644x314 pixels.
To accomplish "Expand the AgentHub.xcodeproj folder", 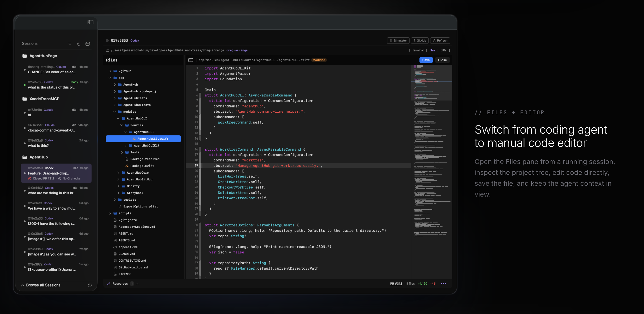I will click(x=115, y=91).
